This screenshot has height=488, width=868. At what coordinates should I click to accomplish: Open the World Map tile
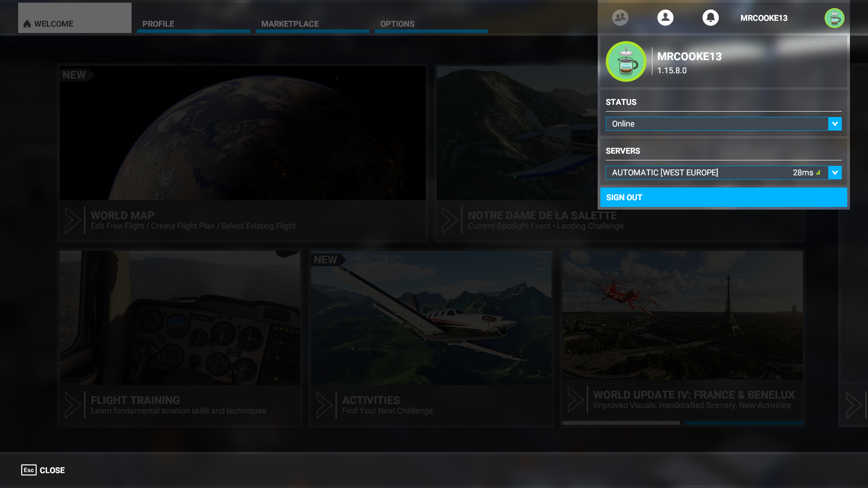pyautogui.click(x=243, y=153)
